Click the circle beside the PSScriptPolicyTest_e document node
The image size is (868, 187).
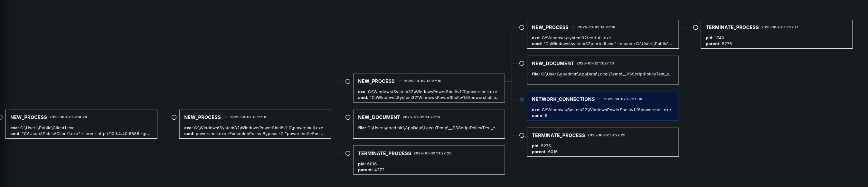tap(522, 64)
